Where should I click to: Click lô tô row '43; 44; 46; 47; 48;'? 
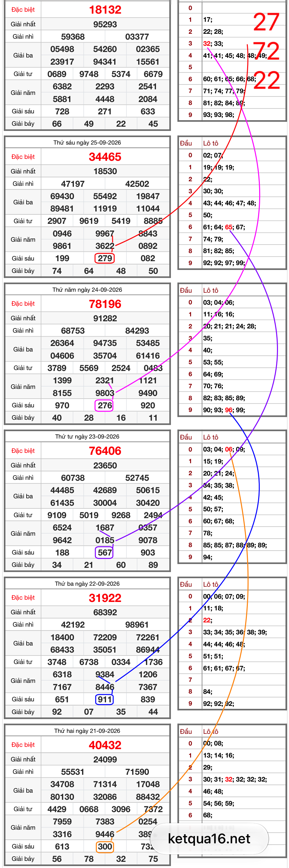(x=229, y=203)
